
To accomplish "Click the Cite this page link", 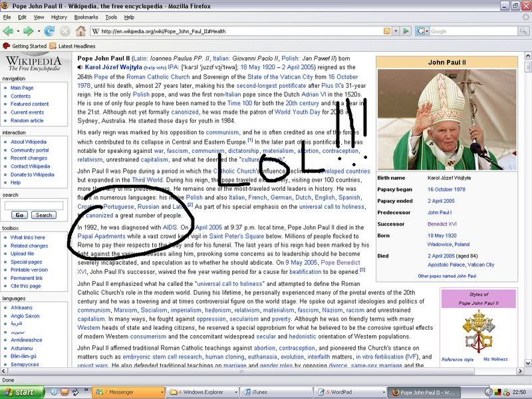I will point(25,286).
